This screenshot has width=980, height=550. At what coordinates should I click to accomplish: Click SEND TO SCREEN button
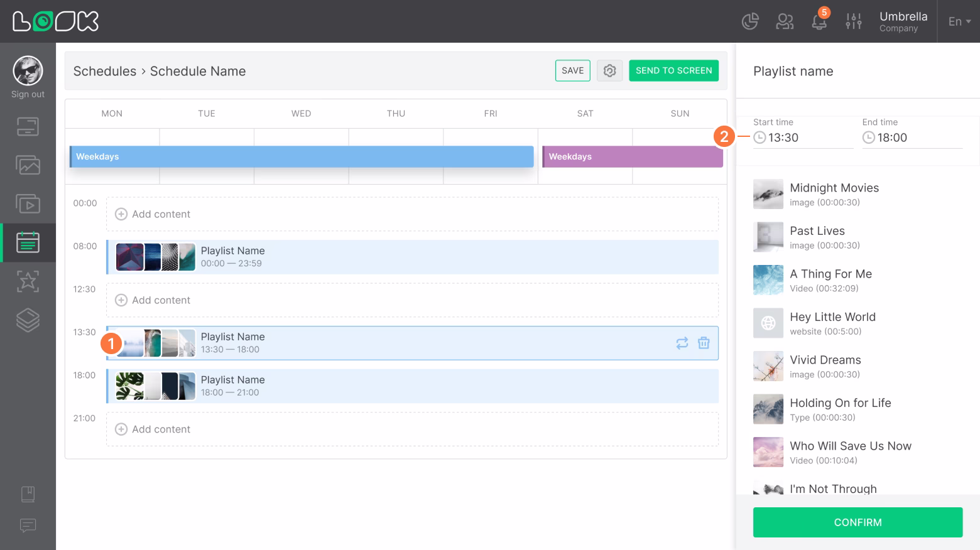point(673,71)
